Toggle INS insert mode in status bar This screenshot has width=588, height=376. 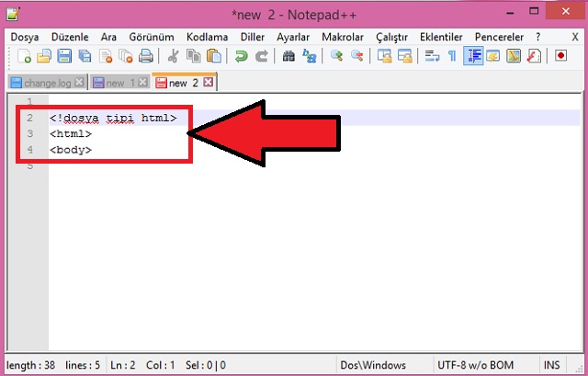point(551,365)
